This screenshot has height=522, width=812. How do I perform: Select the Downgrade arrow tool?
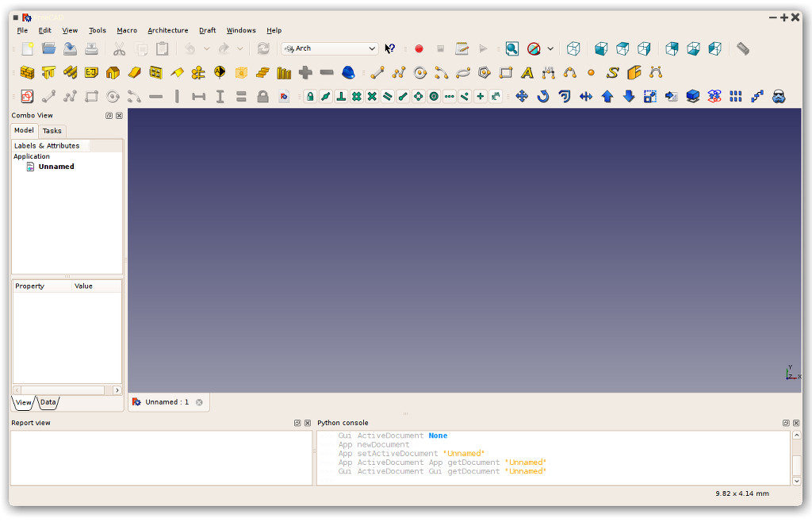coord(629,96)
